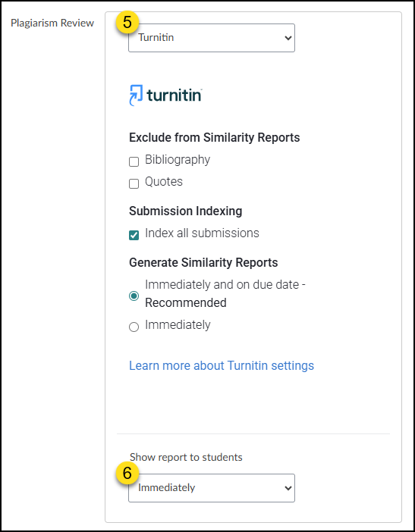Check the Quotes exclusion checkbox

[134, 183]
